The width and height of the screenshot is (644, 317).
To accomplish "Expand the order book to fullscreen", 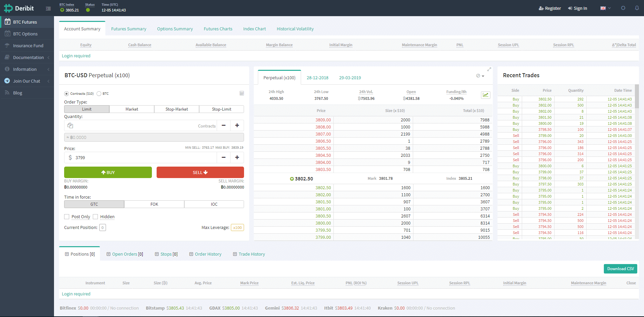I will (489, 69).
